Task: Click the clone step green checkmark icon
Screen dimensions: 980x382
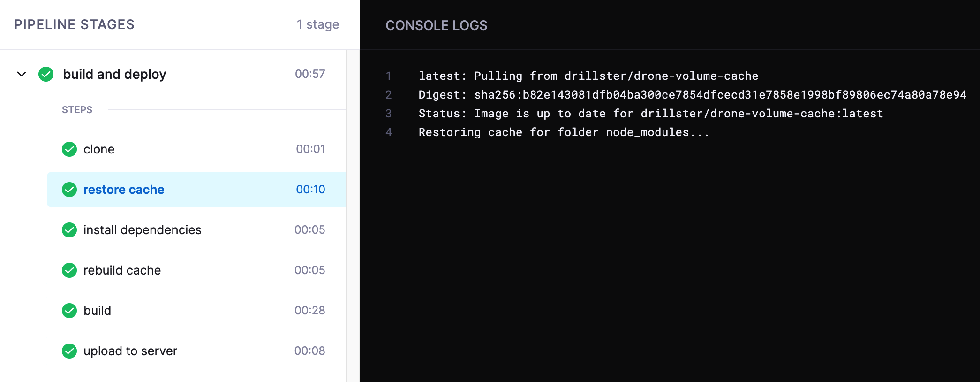Action: coord(69,149)
